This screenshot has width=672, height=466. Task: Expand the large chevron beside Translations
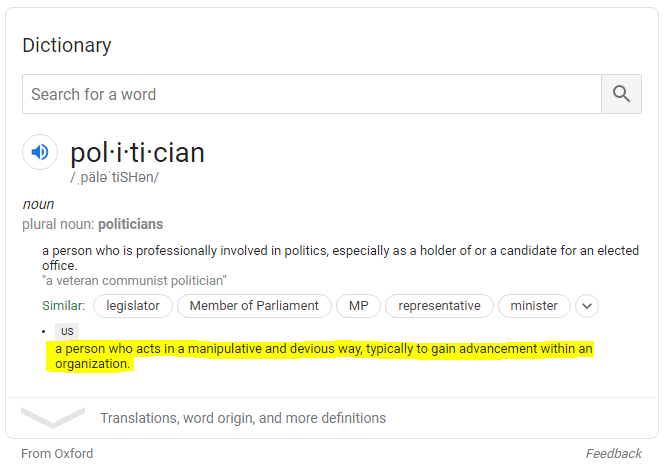click(x=53, y=417)
